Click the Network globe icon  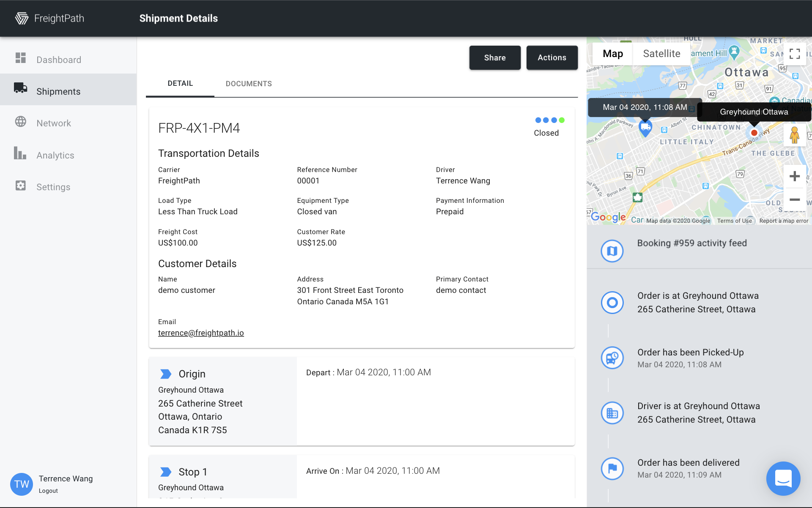[21, 122]
